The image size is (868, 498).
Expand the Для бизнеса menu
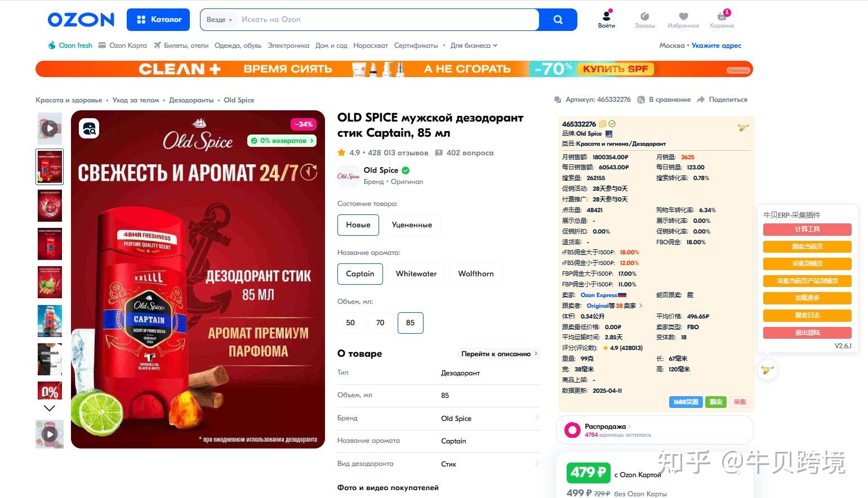pos(474,46)
